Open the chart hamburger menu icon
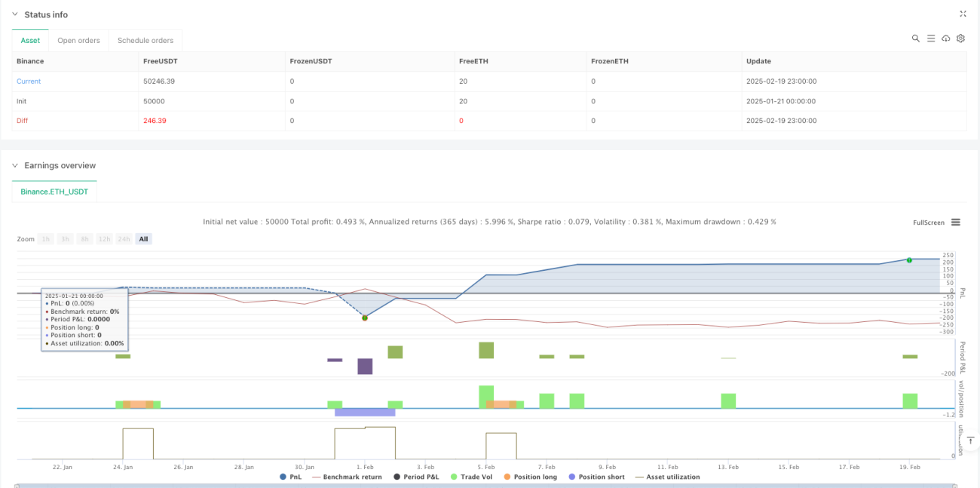The height and width of the screenshot is (488, 980). 956,223
